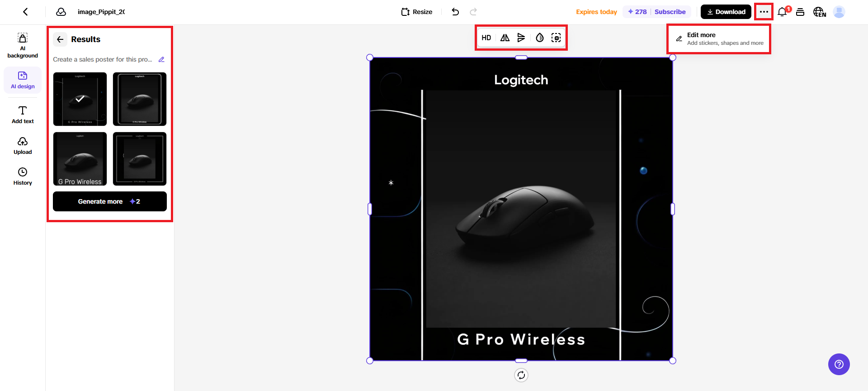
Task: Click the Download button
Action: click(726, 12)
